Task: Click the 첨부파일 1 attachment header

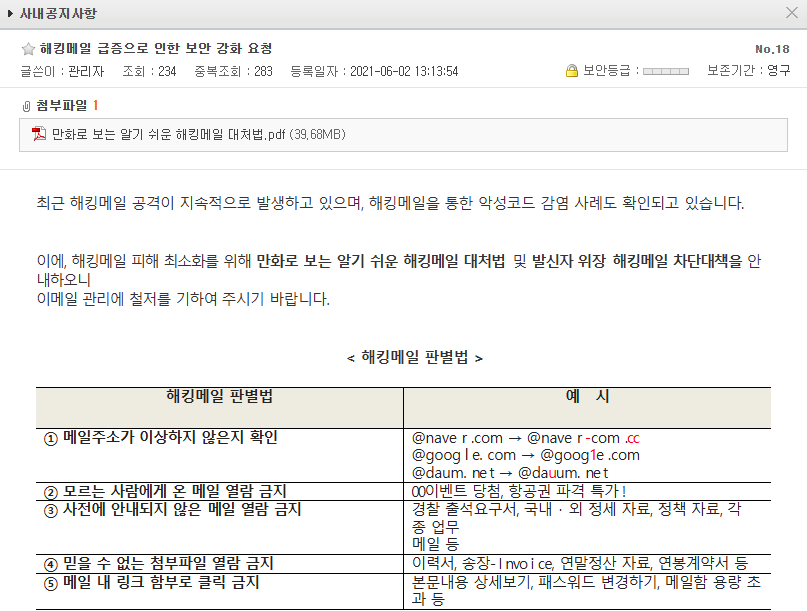Action: [x=67, y=106]
